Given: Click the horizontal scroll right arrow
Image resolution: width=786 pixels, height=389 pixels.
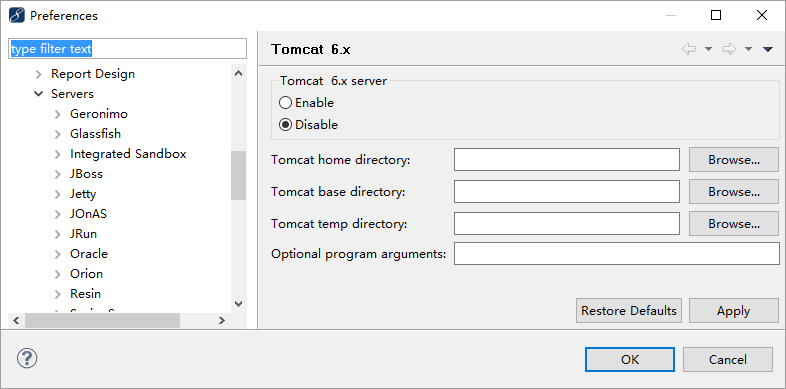Looking at the screenshot, I should pyautogui.click(x=222, y=320).
